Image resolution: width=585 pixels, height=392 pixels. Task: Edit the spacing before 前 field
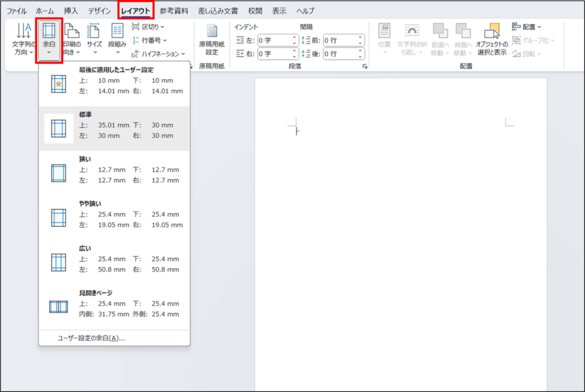(x=340, y=41)
